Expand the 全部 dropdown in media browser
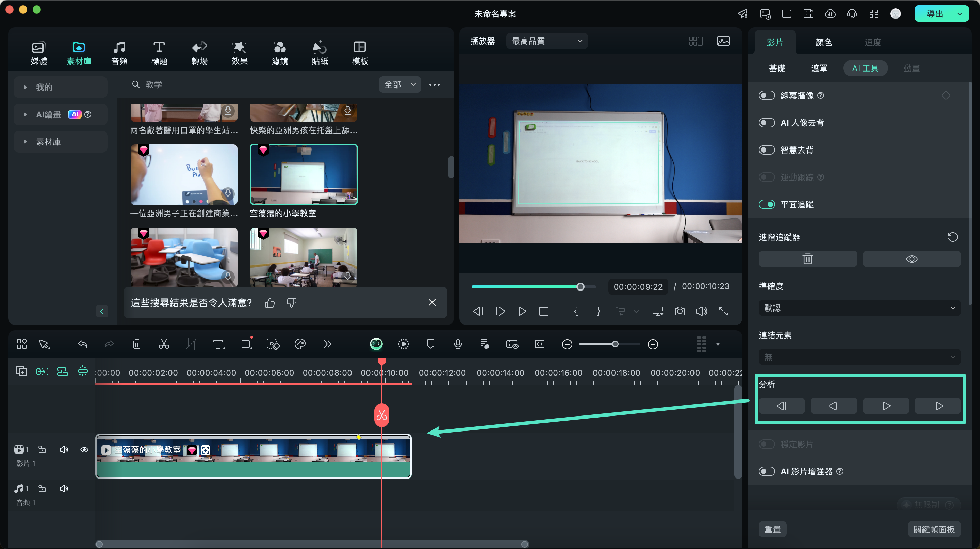This screenshot has height=549, width=980. (x=400, y=83)
